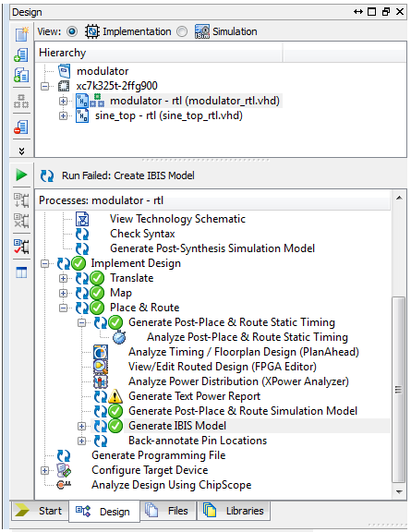Viewport: 411px width, 532px height.
Task: Click the Design panel horizontal-arrows button
Action: [x=358, y=12]
